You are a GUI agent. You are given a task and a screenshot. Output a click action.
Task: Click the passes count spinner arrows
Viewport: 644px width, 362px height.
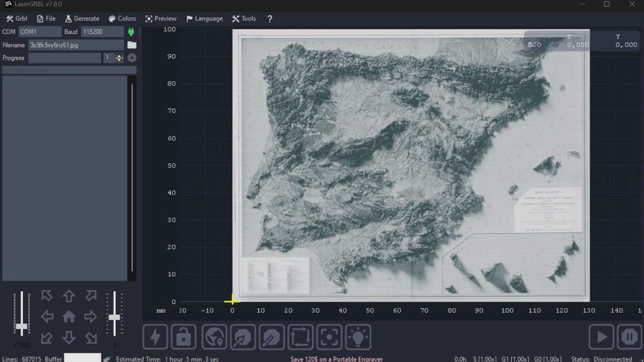click(119, 58)
